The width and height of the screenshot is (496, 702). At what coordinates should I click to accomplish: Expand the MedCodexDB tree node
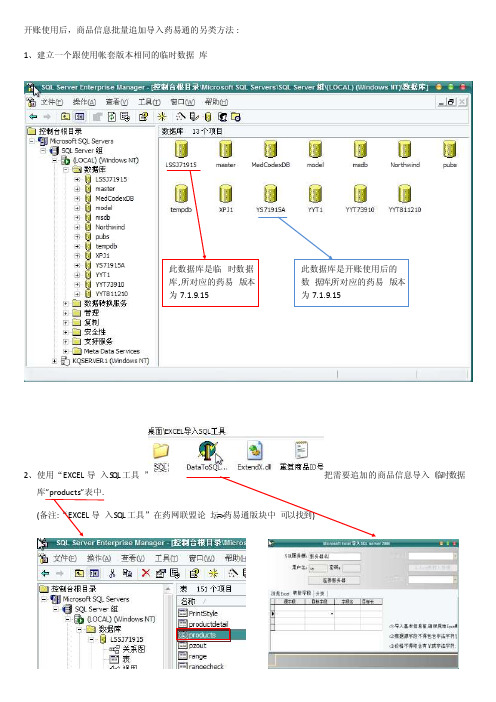pyautogui.click(x=77, y=198)
